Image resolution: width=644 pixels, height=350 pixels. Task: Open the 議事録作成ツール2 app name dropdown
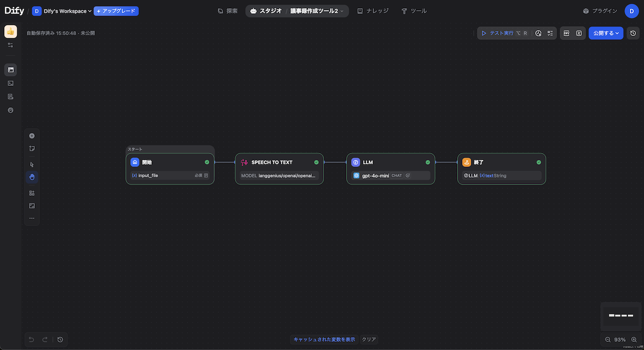click(317, 11)
